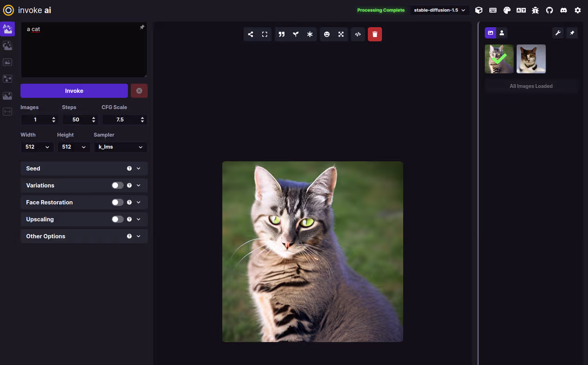Click the use prompt quote icon
The height and width of the screenshot is (365, 588).
(x=281, y=34)
